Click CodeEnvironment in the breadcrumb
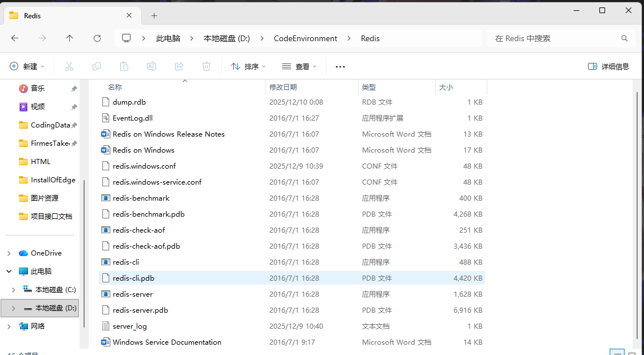Image resolution: width=644 pixels, height=355 pixels. tap(305, 38)
